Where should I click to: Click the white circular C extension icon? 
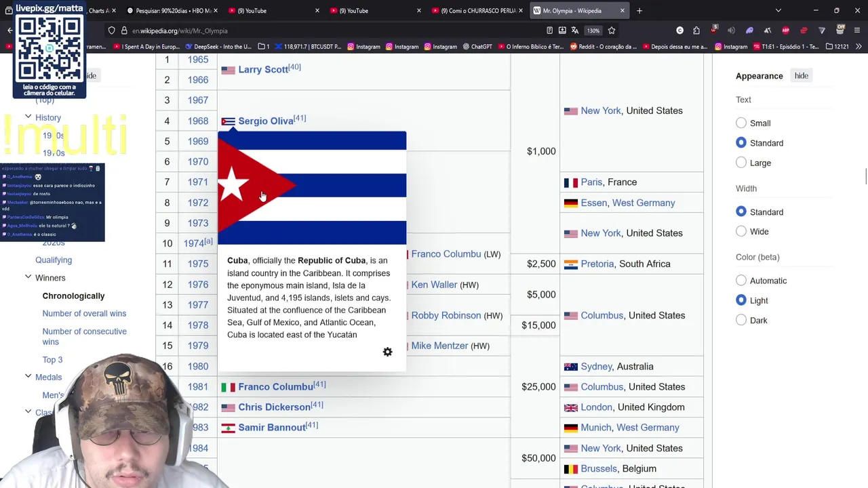point(680,30)
